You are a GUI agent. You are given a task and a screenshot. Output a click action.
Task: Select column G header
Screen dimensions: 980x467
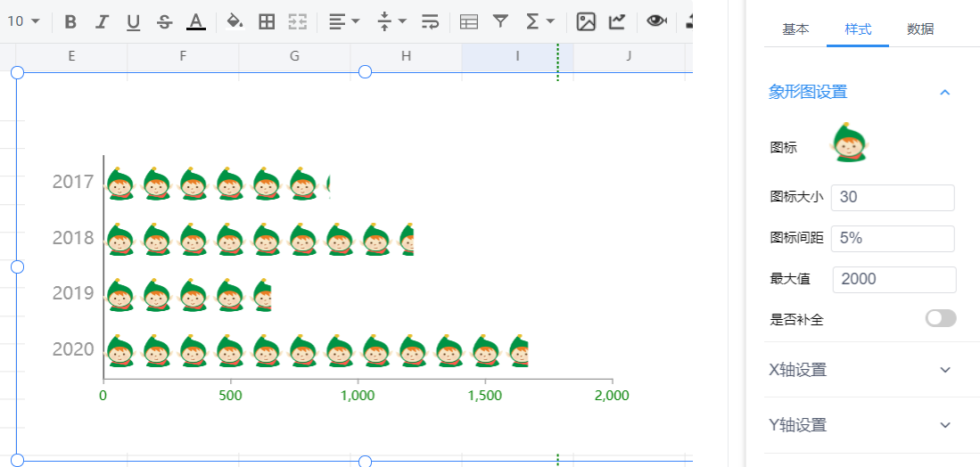(x=294, y=56)
